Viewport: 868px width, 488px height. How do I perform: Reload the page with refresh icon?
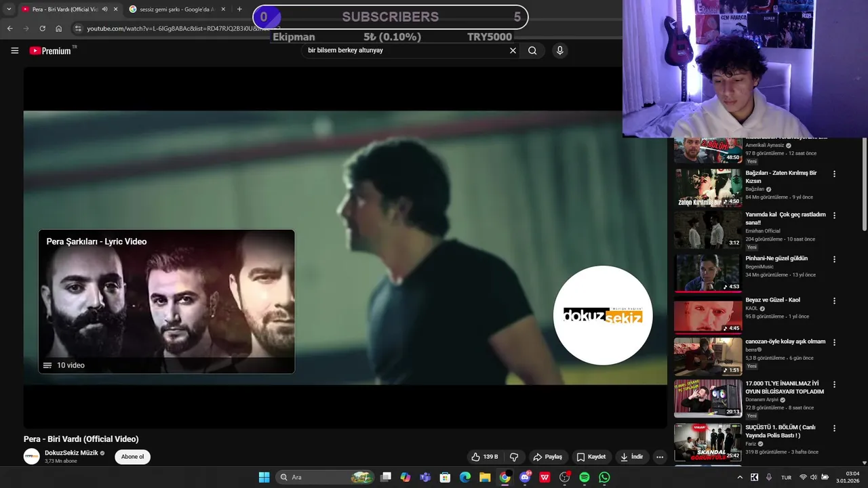[x=42, y=28]
